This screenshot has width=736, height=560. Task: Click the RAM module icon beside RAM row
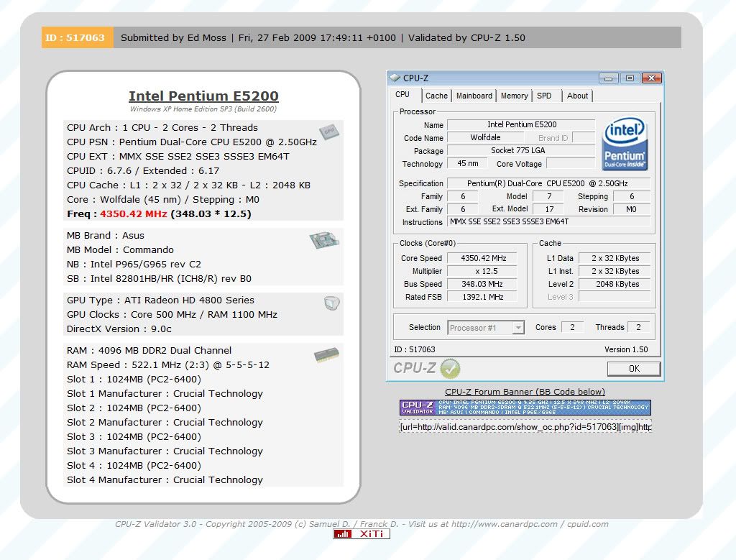(x=327, y=354)
